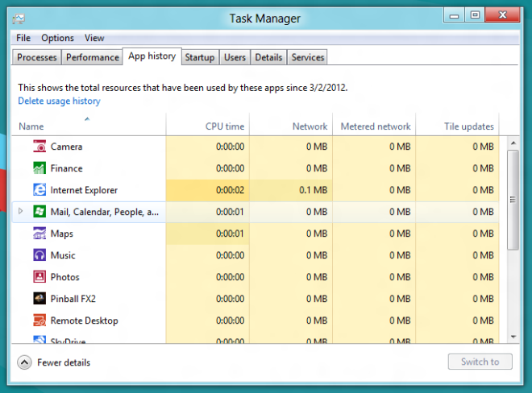This screenshot has width=532, height=393.
Task: Click the Delete usage history link
Action: click(x=59, y=101)
